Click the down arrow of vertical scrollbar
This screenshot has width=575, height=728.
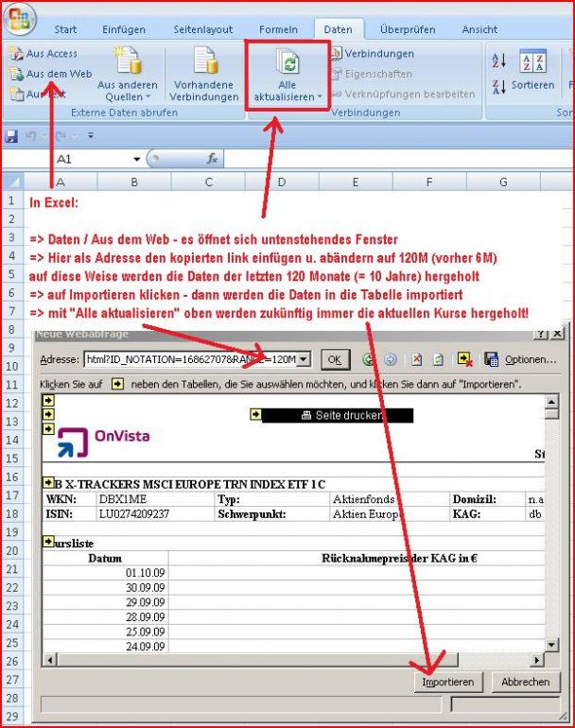(x=551, y=645)
